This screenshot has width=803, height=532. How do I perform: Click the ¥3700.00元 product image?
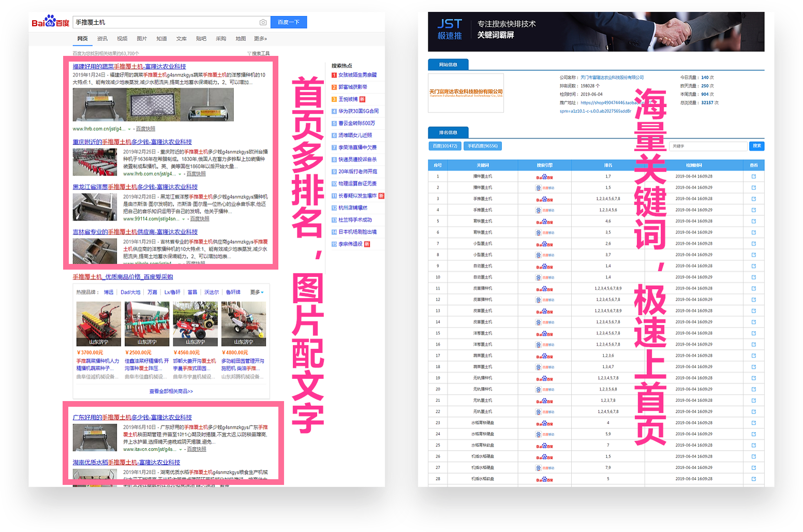coord(98,324)
